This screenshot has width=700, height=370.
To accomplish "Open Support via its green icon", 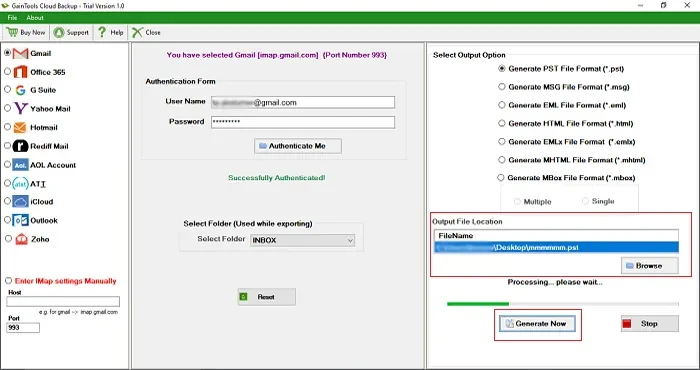I will point(59,32).
